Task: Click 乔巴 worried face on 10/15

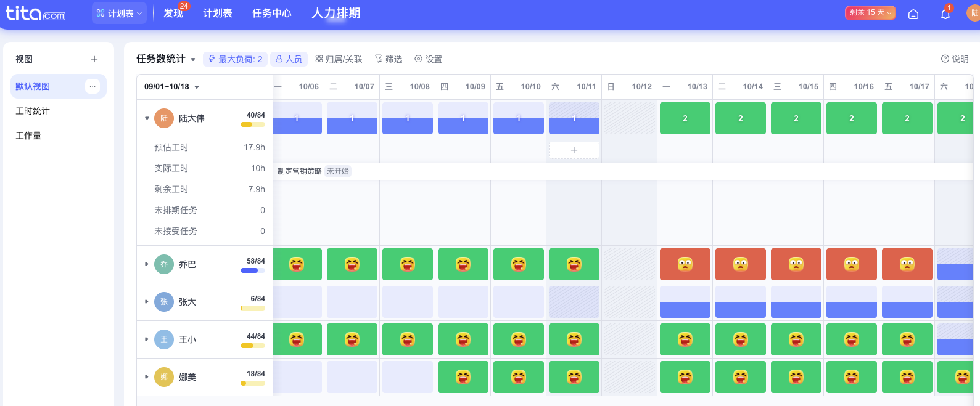Action: [x=796, y=264]
